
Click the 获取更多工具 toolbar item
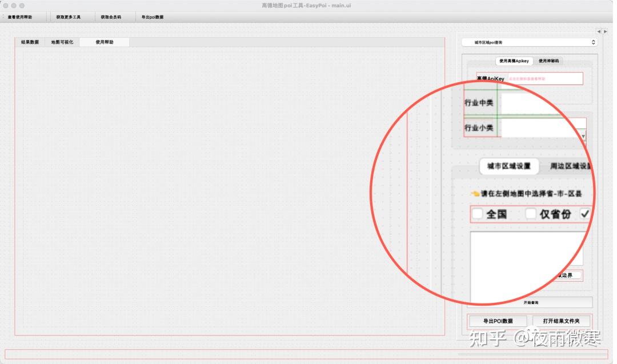[x=68, y=17]
